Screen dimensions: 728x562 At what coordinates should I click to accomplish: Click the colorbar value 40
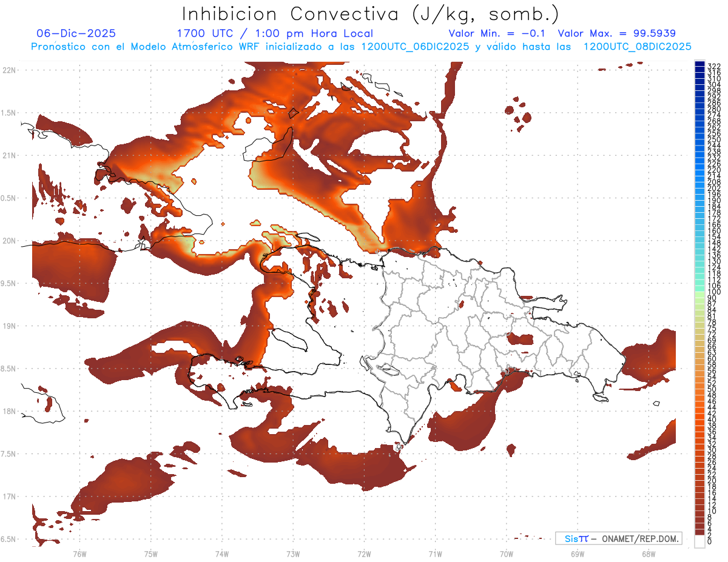[712, 420]
